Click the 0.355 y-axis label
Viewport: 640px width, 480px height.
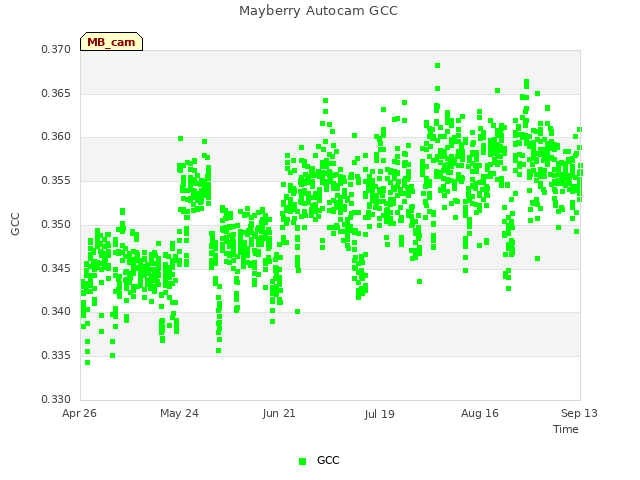[x=56, y=180]
